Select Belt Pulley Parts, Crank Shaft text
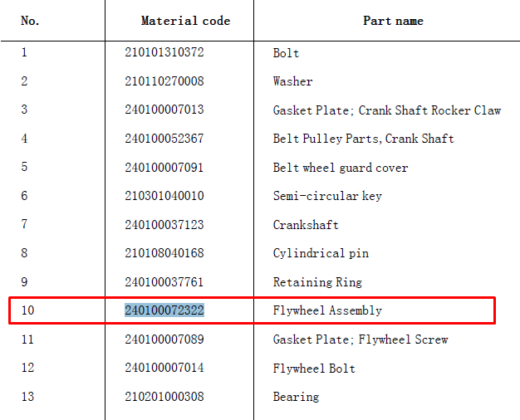Screen dimensions: 520x420 [363, 139]
